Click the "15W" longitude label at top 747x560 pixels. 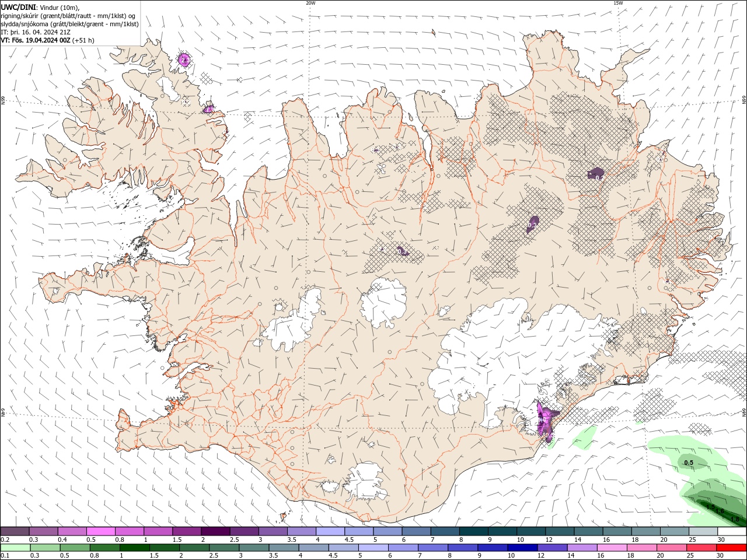[x=618, y=3]
